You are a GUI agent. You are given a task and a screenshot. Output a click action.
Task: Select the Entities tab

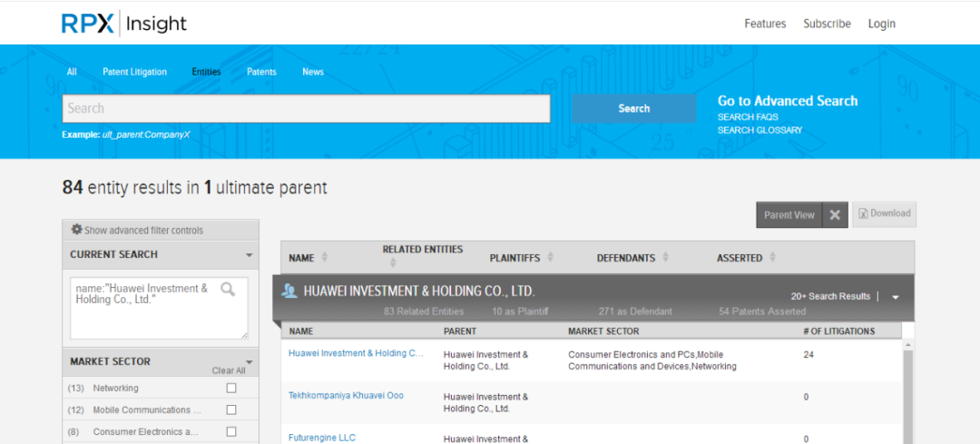tap(206, 72)
